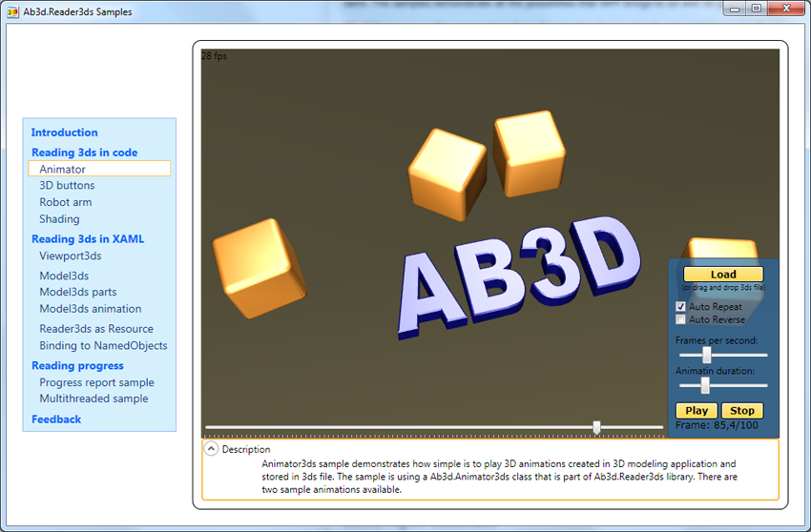Play the 3D animation

click(x=697, y=411)
